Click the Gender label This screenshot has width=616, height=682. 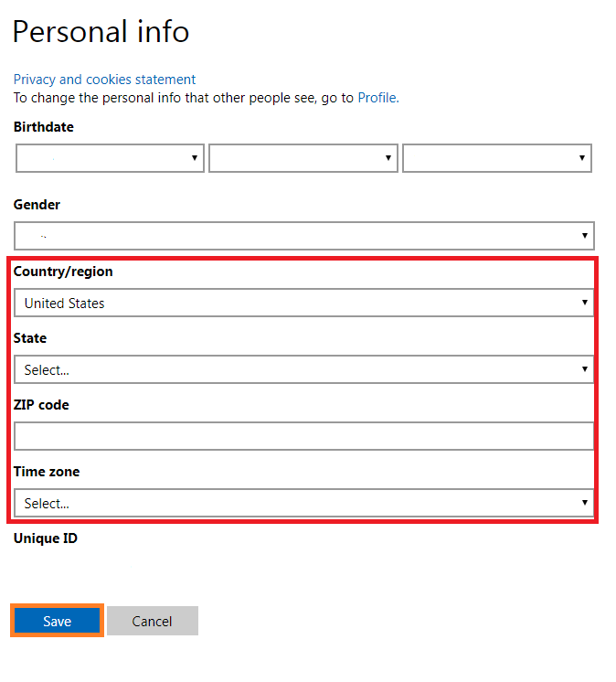point(37,205)
